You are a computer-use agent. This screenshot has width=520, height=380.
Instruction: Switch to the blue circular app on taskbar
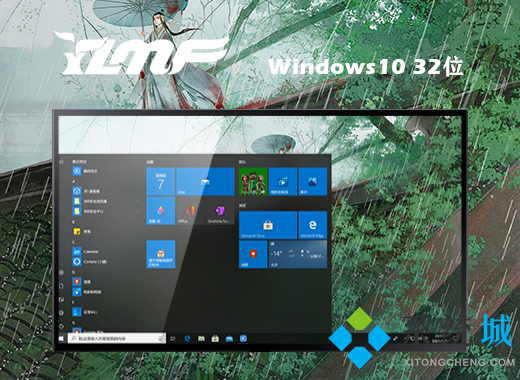(243, 339)
